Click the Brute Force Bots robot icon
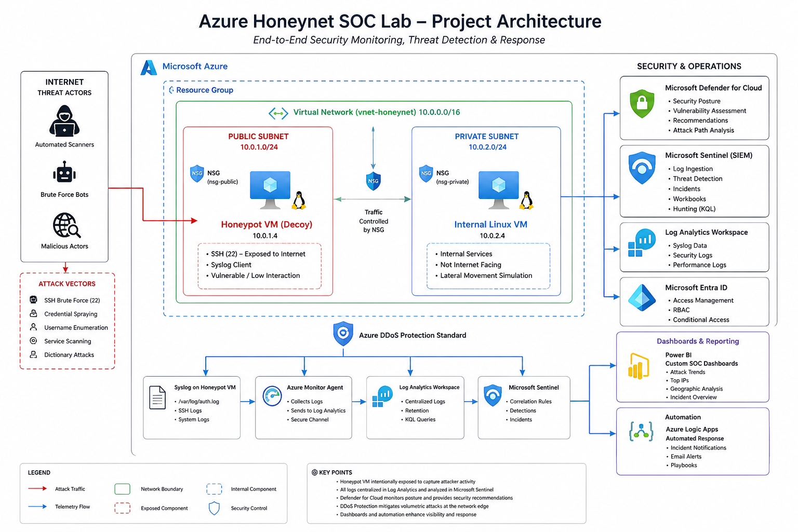Viewport: 798px width, 532px height. pyautogui.click(x=64, y=172)
